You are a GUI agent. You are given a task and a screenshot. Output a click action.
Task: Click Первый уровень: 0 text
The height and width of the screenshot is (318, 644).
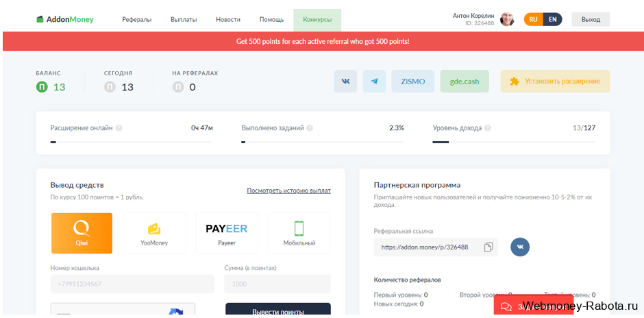401,295
